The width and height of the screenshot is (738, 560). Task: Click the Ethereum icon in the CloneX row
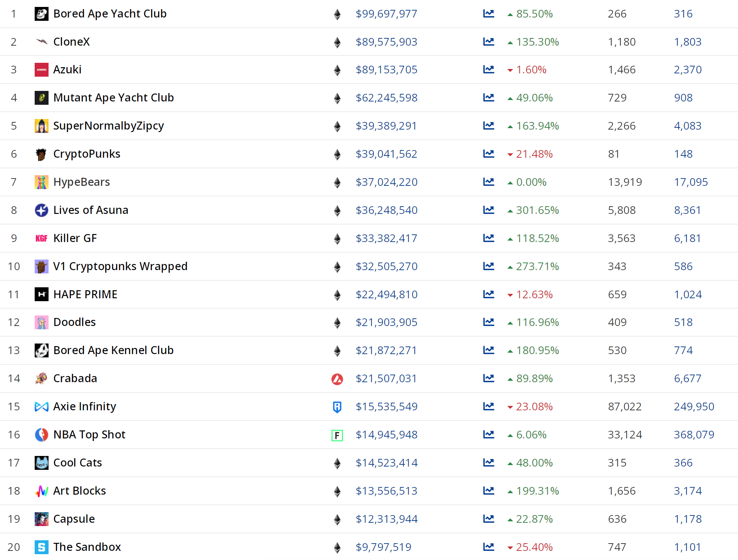tap(337, 42)
